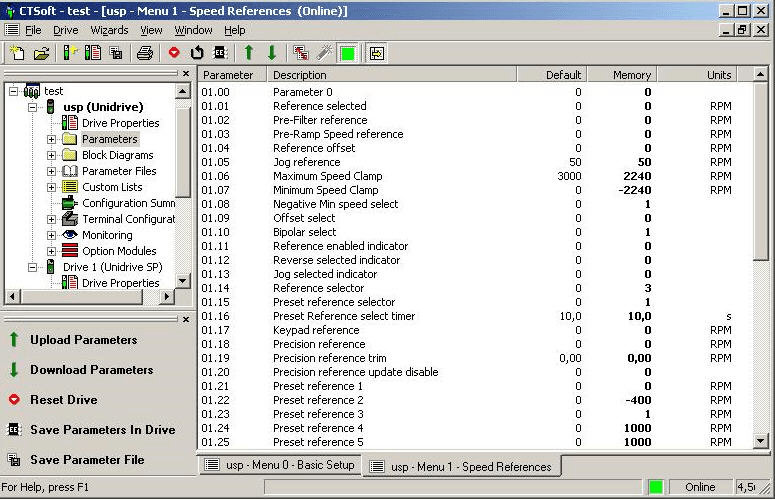Expand the Parameter Files node

point(51,171)
